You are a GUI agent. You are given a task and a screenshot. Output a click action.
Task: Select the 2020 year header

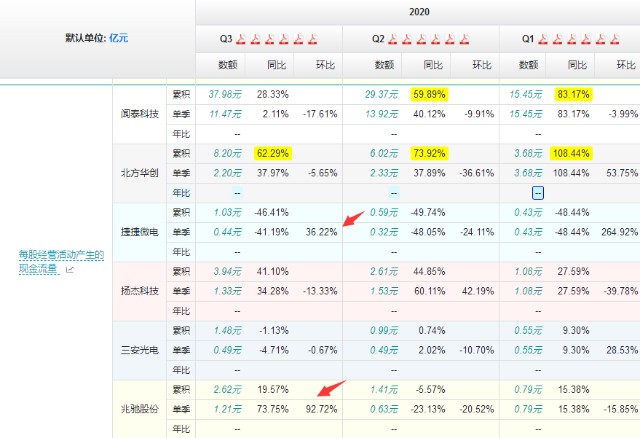pyautogui.click(x=418, y=12)
